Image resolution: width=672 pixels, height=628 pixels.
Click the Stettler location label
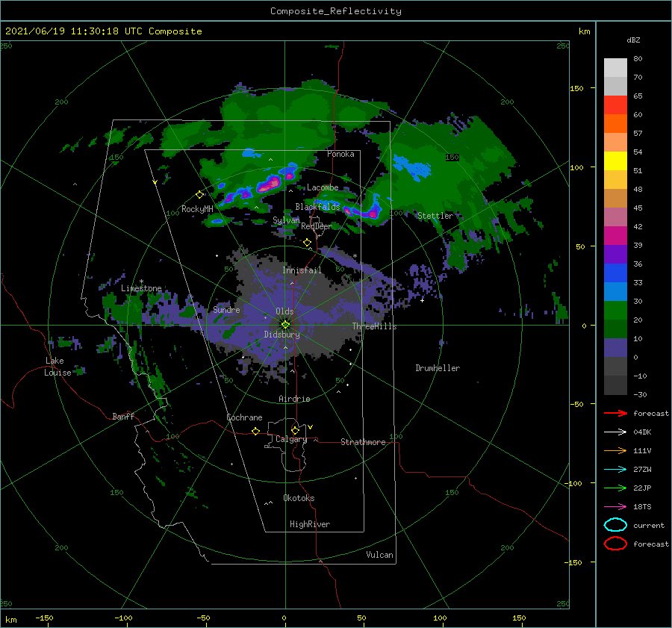435,216
